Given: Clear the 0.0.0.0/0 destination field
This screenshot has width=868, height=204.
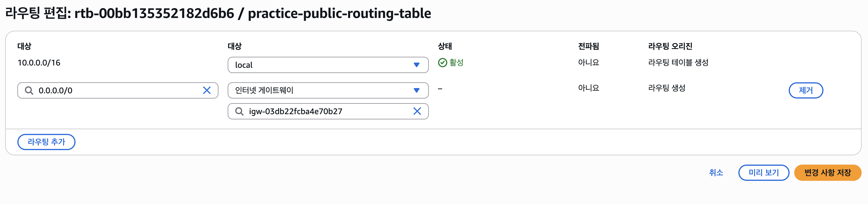Looking at the screenshot, I should (x=207, y=90).
